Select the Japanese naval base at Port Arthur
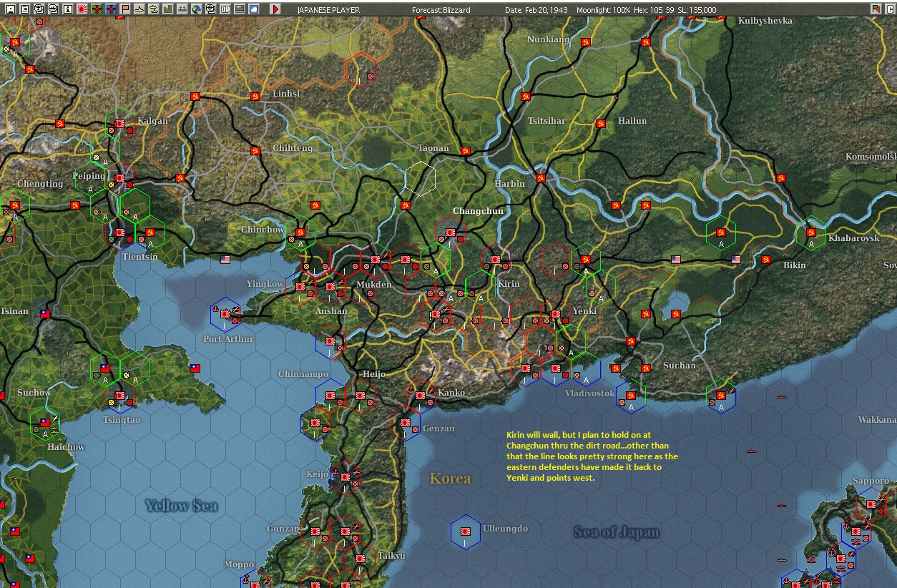897x588 pixels. click(225, 313)
